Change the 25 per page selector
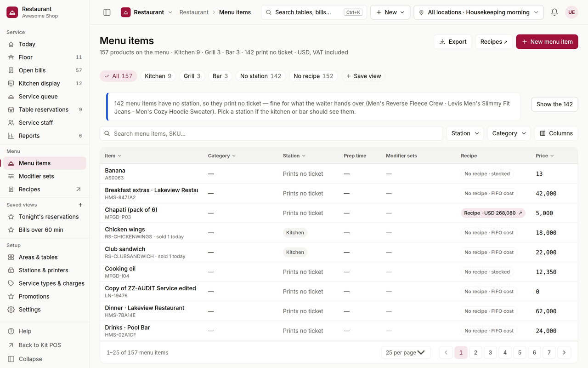This screenshot has width=588, height=368. click(x=406, y=353)
